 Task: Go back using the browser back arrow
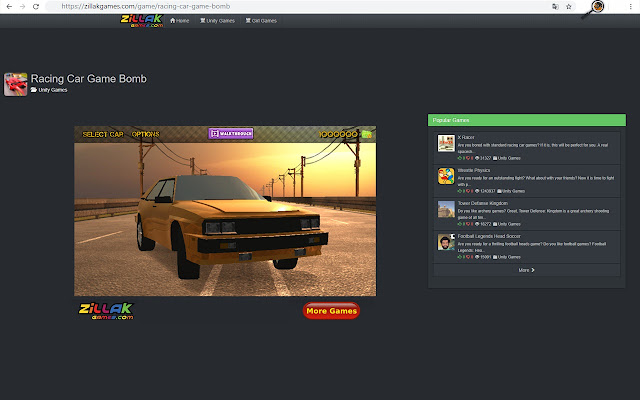tap(9, 7)
